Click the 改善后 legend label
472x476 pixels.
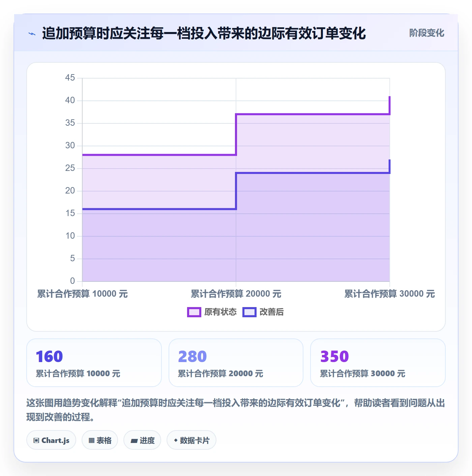[x=271, y=312]
